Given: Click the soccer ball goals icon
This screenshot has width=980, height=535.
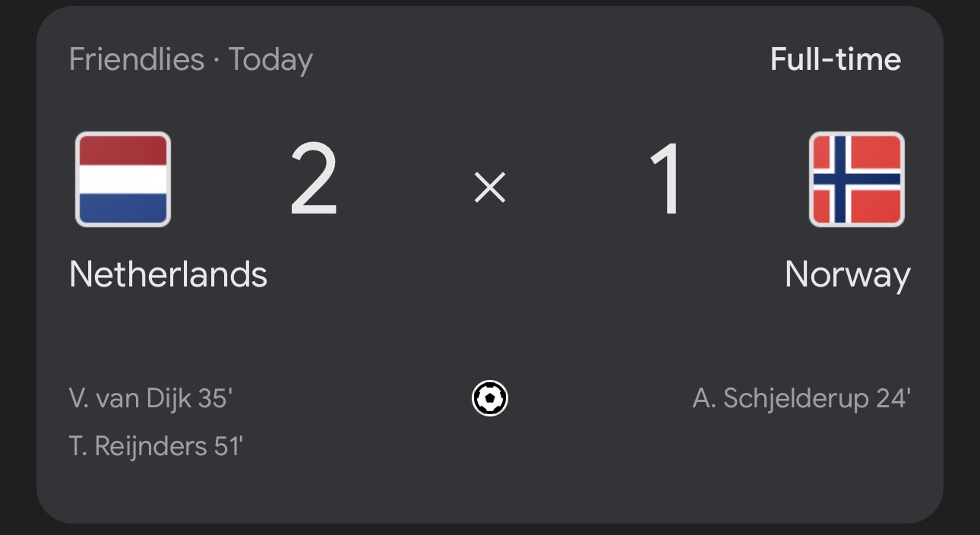Looking at the screenshot, I should (x=490, y=398).
